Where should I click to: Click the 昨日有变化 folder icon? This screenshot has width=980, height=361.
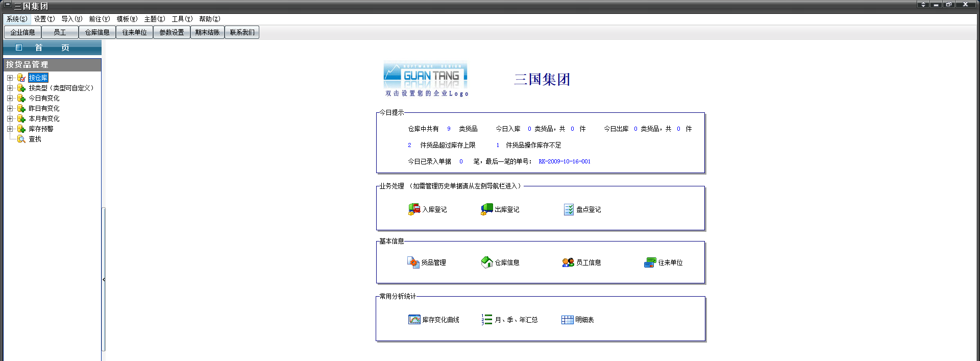[21, 108]
